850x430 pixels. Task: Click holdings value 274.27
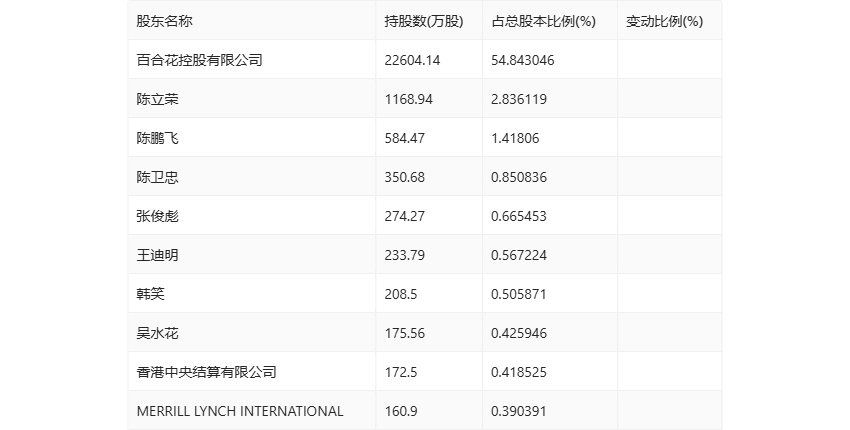coord(404,216)
